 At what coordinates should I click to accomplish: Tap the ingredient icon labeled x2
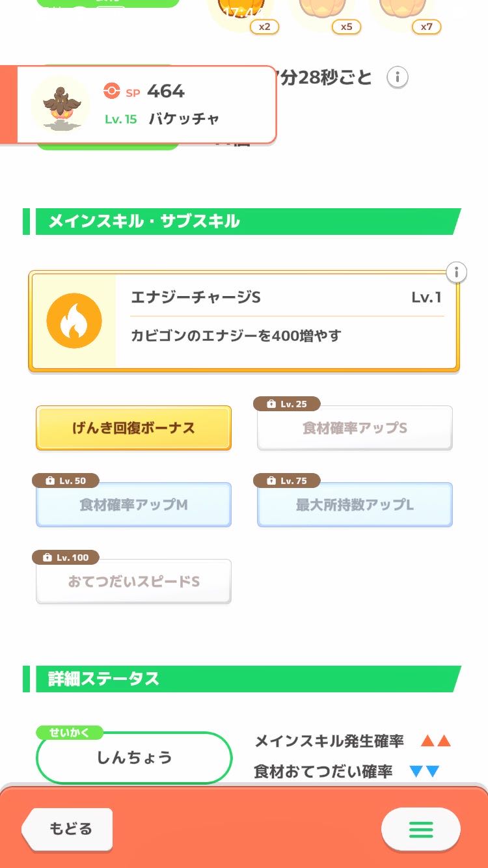click(x=239, y=13)
